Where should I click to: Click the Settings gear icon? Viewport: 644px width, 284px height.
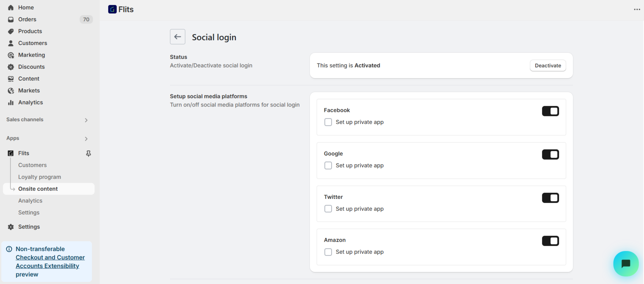(x=11, y=227)
